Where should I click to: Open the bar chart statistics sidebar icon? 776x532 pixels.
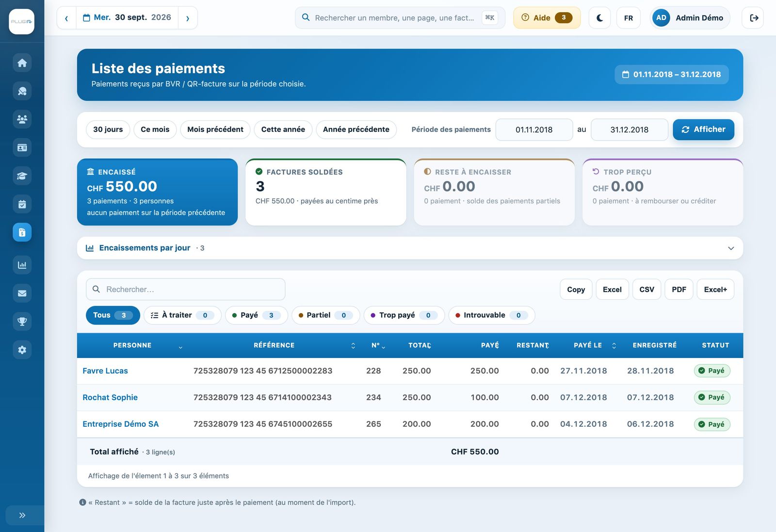22,265
